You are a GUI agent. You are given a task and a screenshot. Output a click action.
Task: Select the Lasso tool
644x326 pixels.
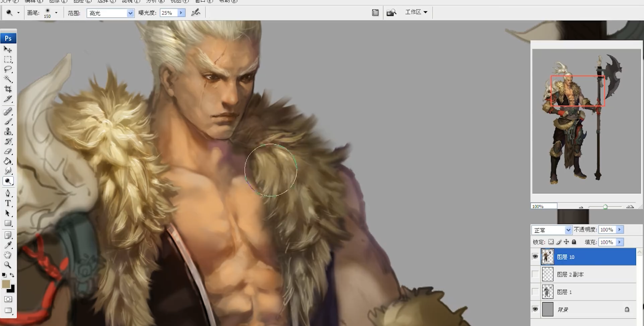click(8, 69)
